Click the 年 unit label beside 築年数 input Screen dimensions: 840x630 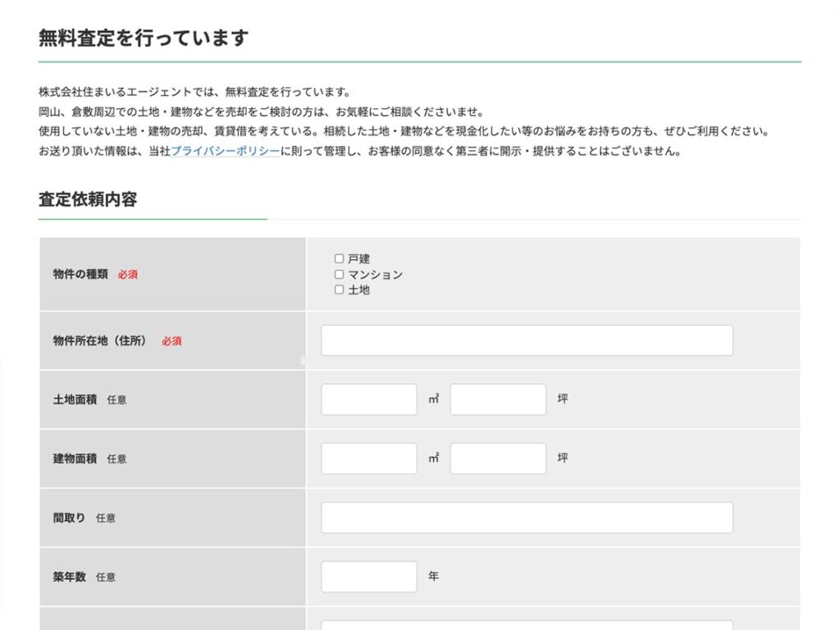click(x=432, y=576)
